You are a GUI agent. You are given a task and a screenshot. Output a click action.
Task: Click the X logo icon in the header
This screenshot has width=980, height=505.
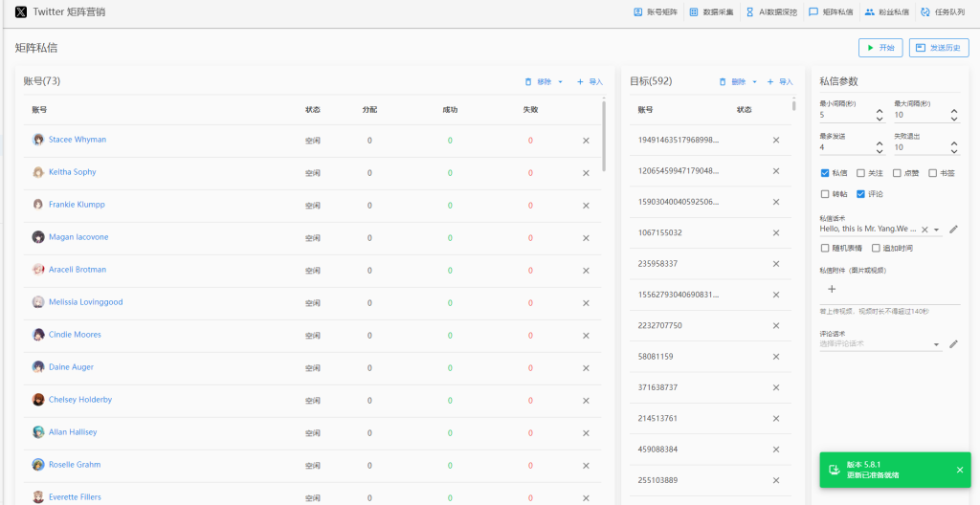pyautogui.click(x=21, y=12)
